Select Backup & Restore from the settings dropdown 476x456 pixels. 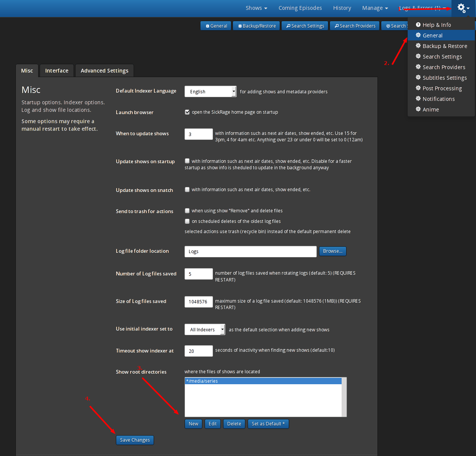tap(441, 46)
